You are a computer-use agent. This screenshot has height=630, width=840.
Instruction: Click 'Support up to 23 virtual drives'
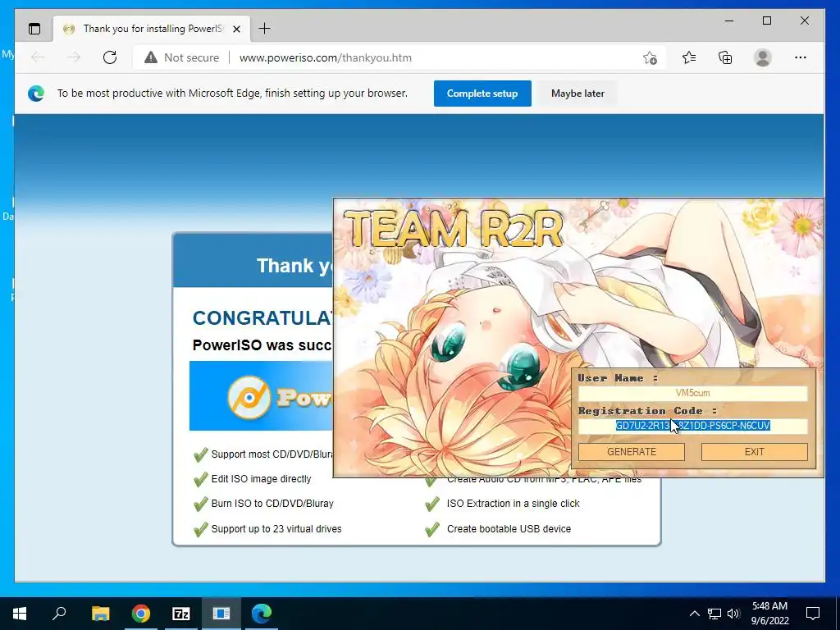click(x=276, y=529)
